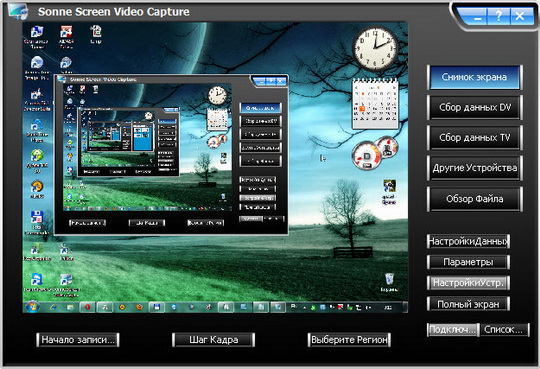This screenshot has width=540, height=369.
Task: Click the Шаг Кадра button
Action: (x=214, y=340)
